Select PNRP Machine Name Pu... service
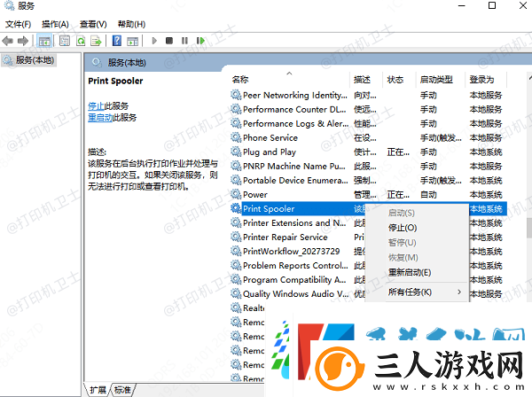 (369, 167)
